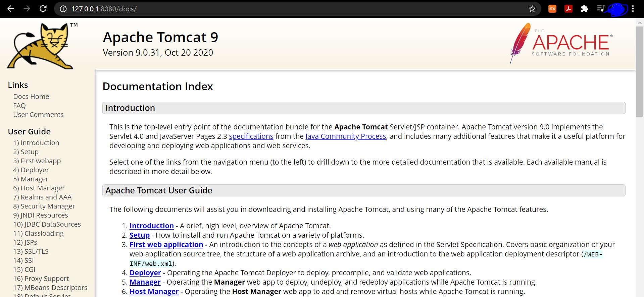Open sidebar item 3) First webapp
Image resolution: width=644 pixels, height=297 pixels.
[x=37, y=161]
